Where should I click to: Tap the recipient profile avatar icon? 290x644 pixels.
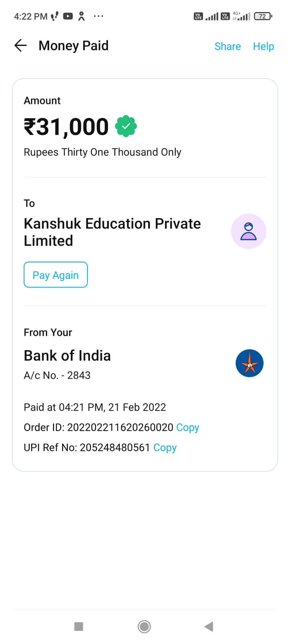point(249,231)
